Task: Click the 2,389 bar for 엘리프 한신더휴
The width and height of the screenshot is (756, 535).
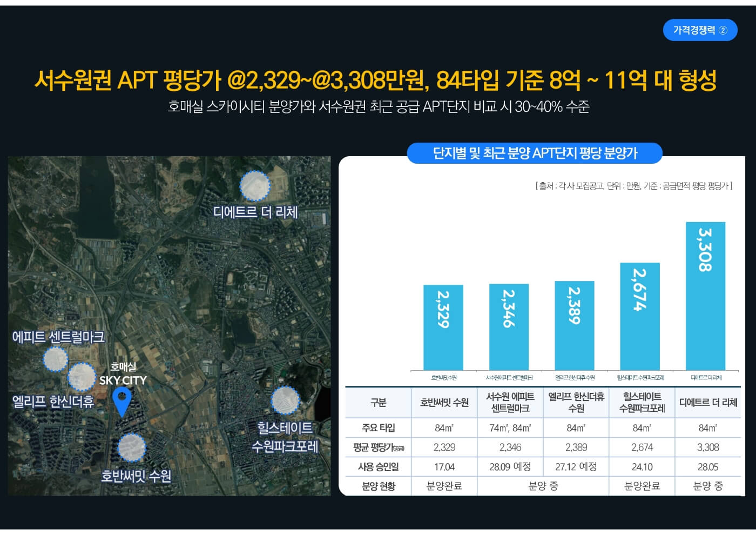Action: (575, 325)
